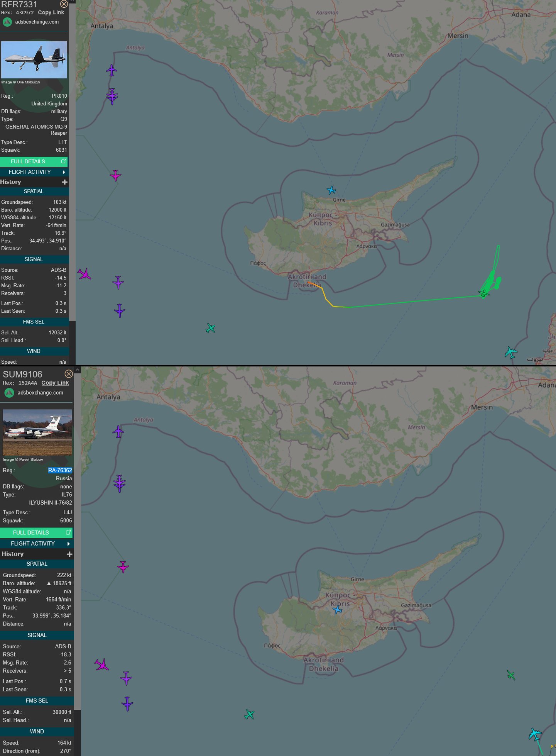This screenshot has width=556, height=756.
Task: Open Full Details for SUM9106
Action: (x=36, y=532)
